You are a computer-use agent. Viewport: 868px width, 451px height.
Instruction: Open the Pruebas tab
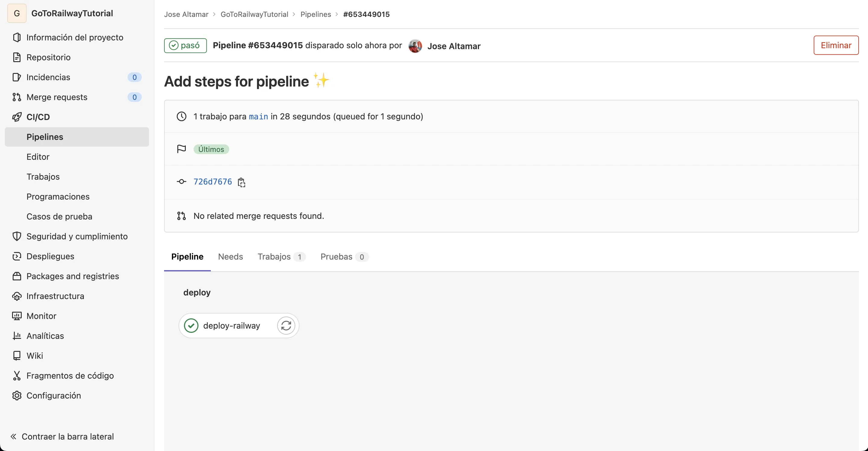344,257
